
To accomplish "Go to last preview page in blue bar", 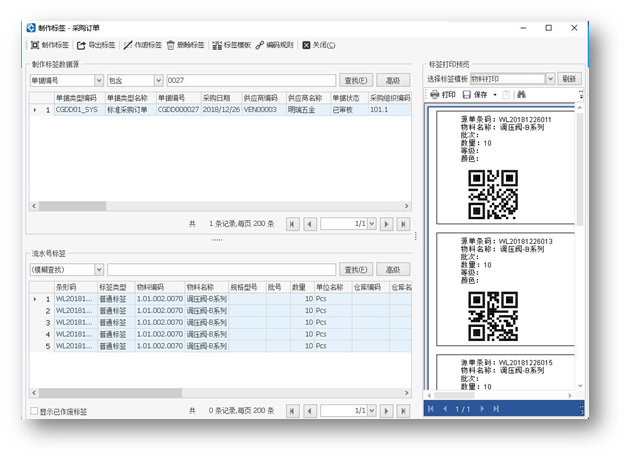I will (496, 409).
